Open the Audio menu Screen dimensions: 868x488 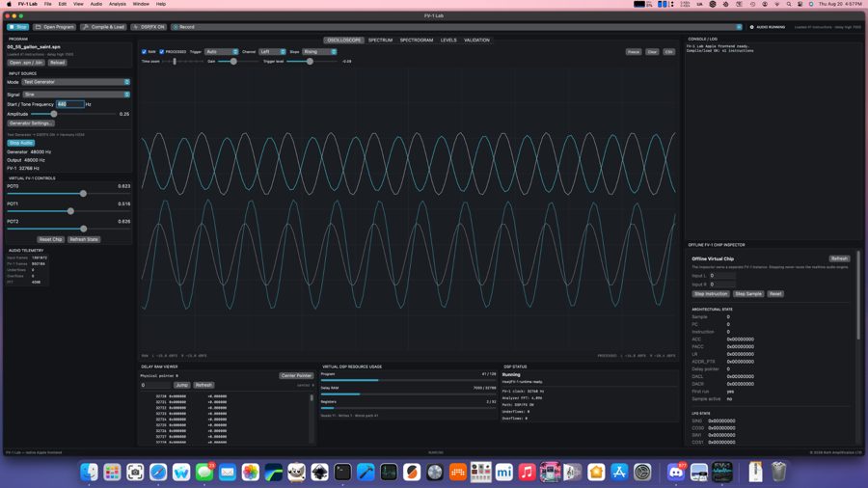95,4
